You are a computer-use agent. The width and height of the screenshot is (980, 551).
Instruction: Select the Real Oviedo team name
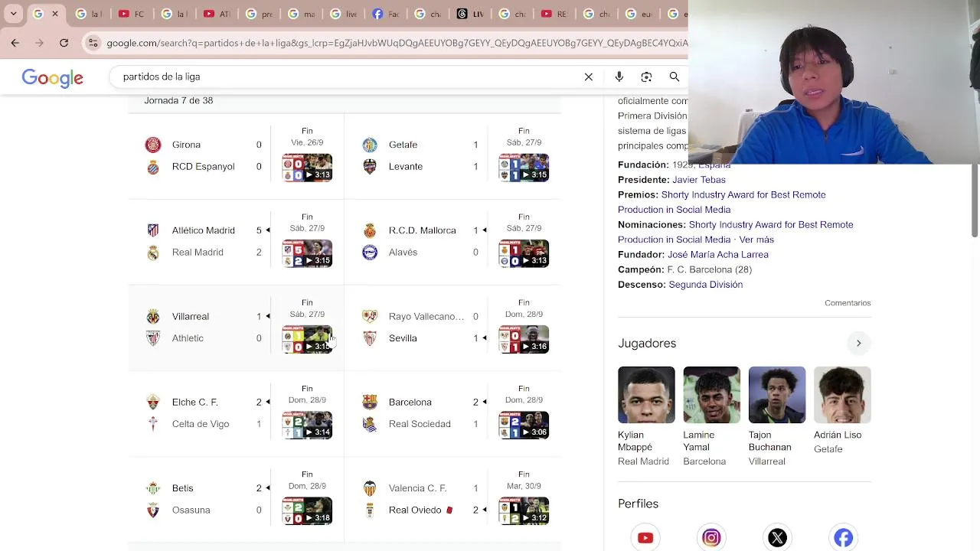[x=415, y=510]
